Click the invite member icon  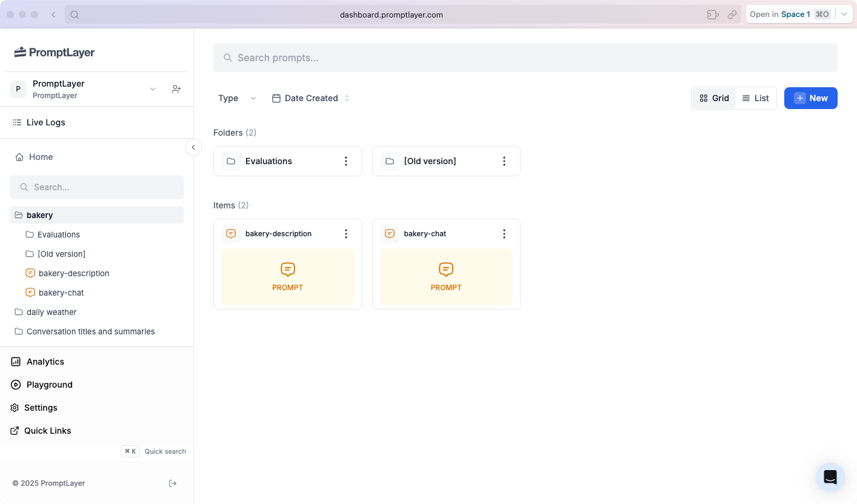point(176,89)
